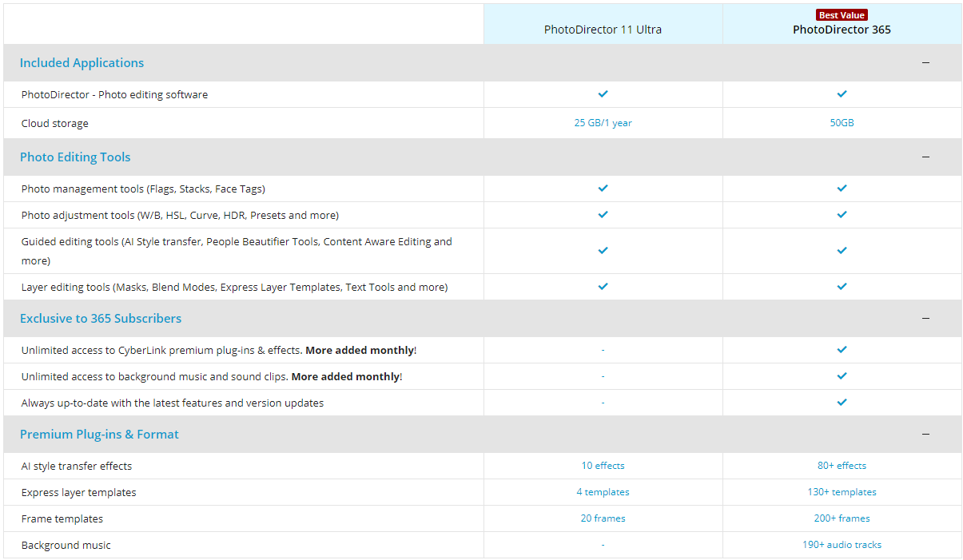Click the 190+ audio tracks value
This screenshot has width=963, height=560.
[x=842, y=545]
